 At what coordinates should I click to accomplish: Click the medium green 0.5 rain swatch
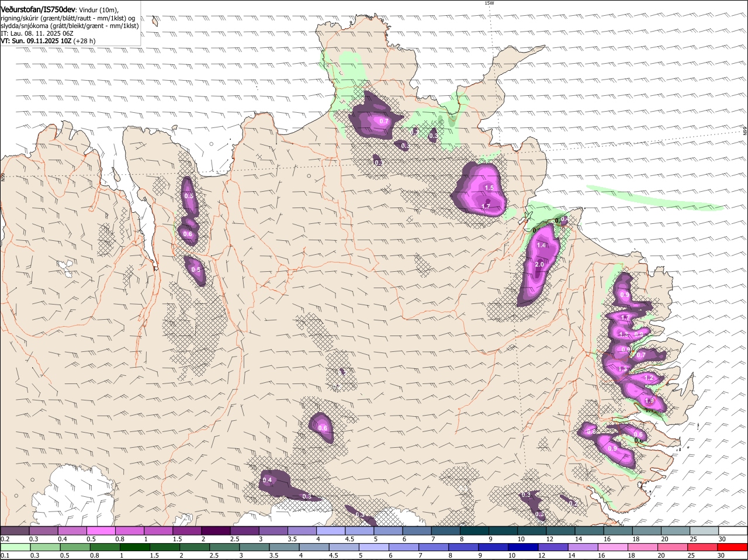pyautogui.click(x=75, y=548)
